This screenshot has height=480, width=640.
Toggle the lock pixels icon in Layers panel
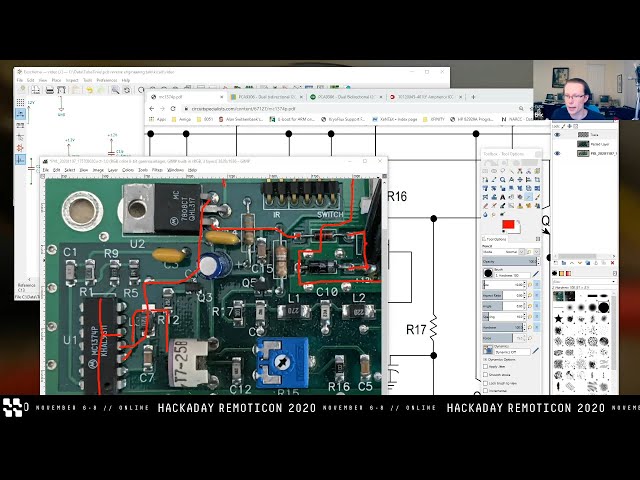[563, 126]
